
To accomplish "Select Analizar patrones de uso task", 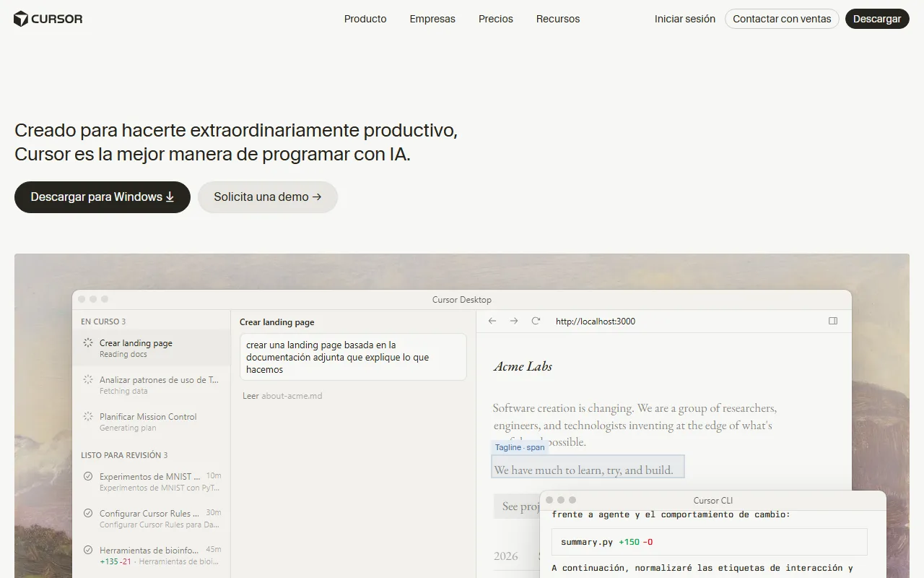I will pyautogui.click(x=152, y=385).
